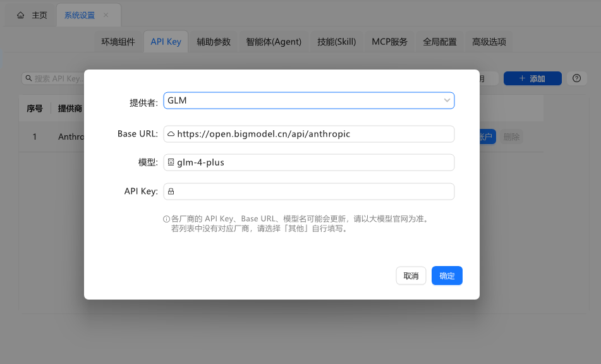Click the help question mark icon

[x=576, y=78]
